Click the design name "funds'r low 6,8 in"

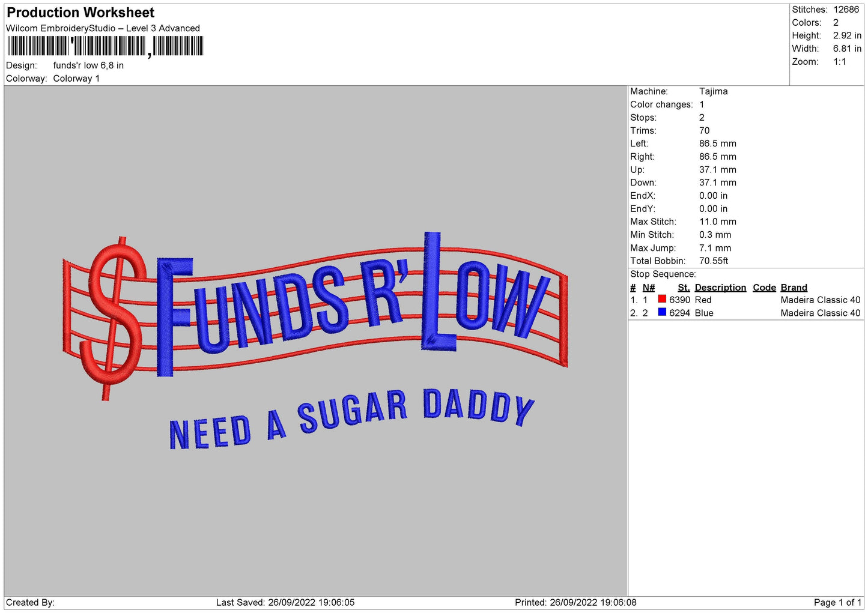pos(88,65)
